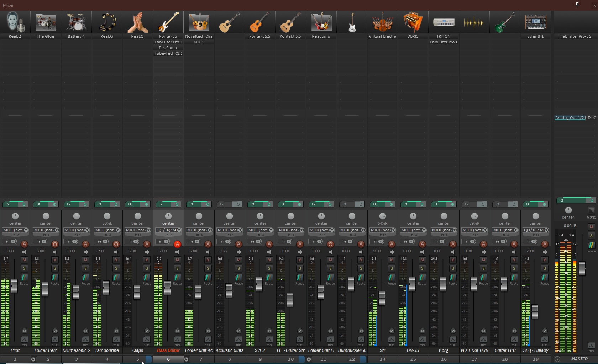This screenshot has height=364, width=598.
Task: Click the sequencer icon above SEQ - Lullaby
Action: tap(535, 22)
